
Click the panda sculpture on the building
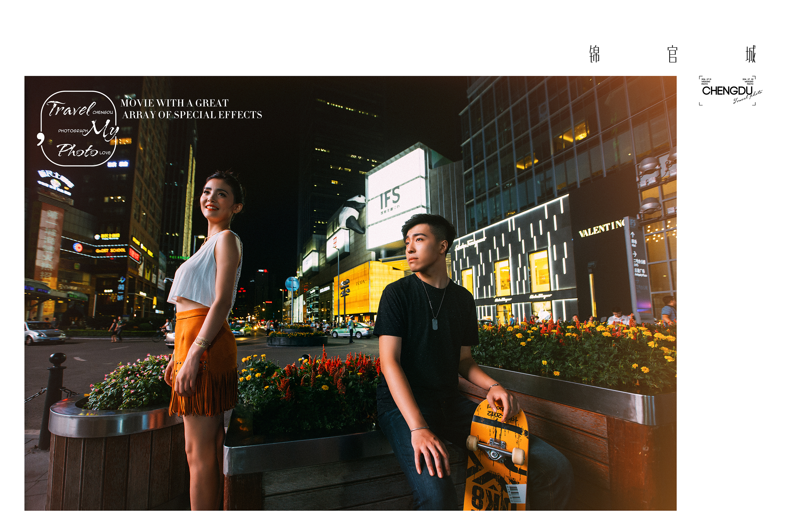point(352,214)
